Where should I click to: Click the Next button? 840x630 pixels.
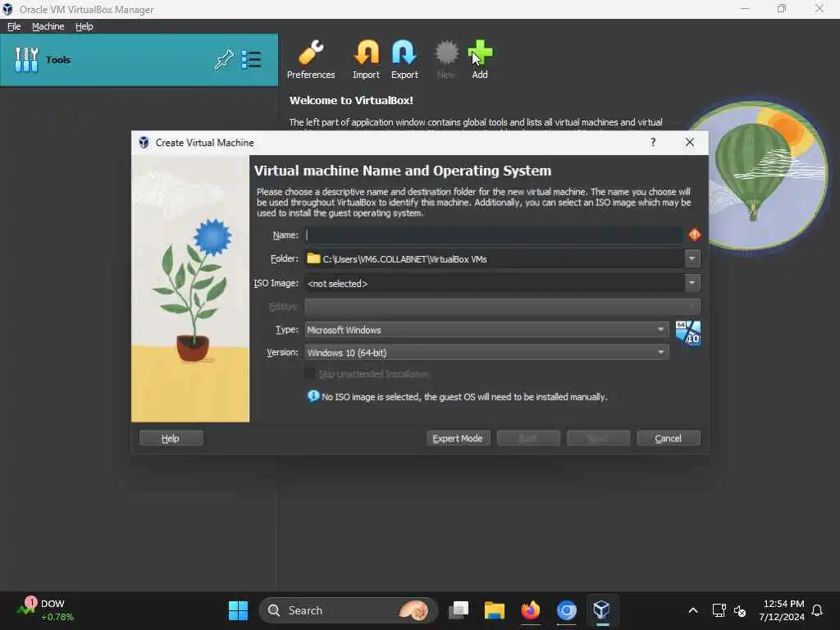coord(598,438)
